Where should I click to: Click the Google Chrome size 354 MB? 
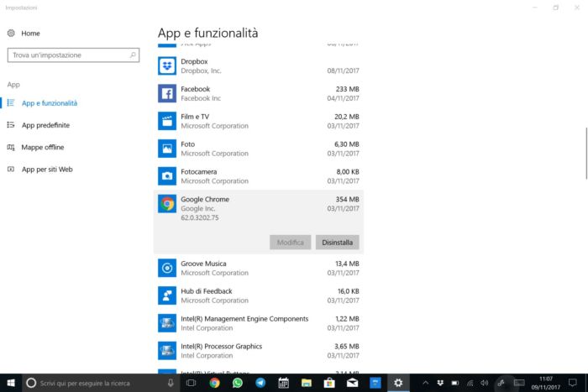click(347, 200)
